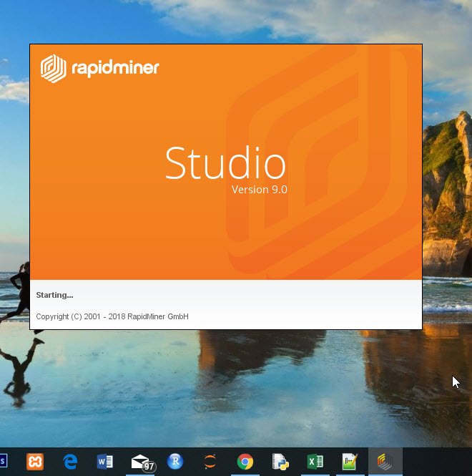
Task: Switch to Microsoft Excel in the taskbar
Action: point(315,462)
